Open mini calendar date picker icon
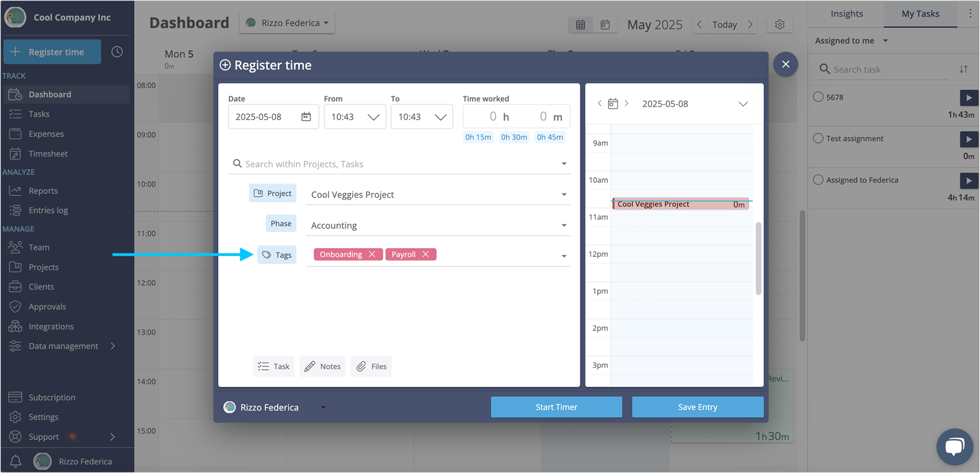The height and width of the screenshot is (473, 980). point(613,104)
